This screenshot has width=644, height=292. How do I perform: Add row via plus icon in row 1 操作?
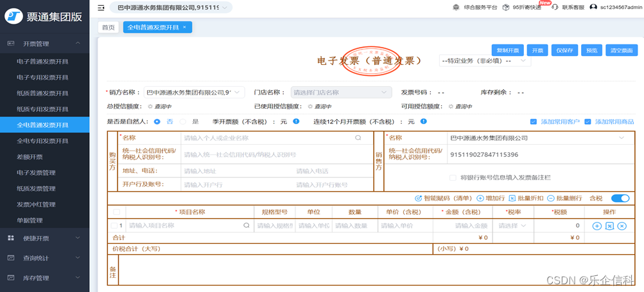tap(596, 226)
